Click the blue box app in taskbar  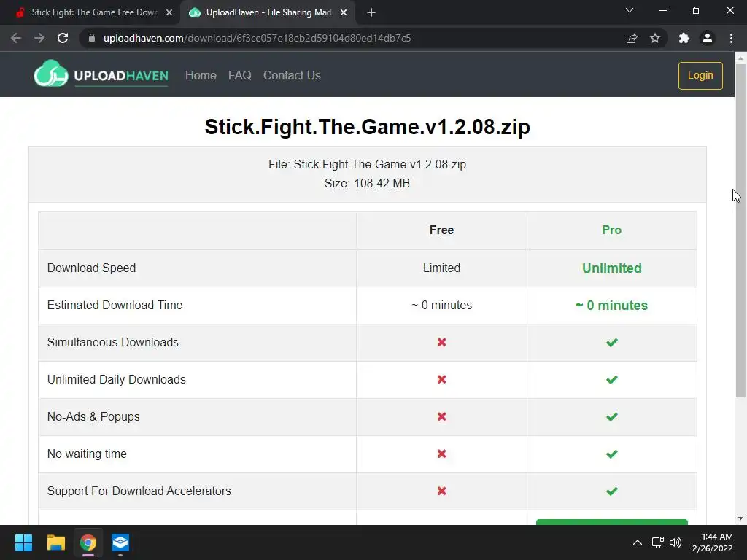[120, 542]
